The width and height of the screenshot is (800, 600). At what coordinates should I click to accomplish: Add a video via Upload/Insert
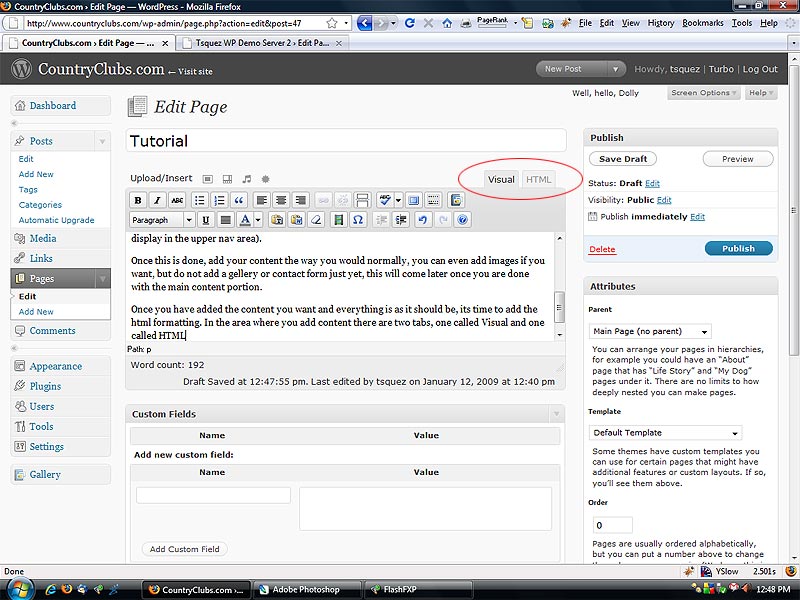point(228,179)
